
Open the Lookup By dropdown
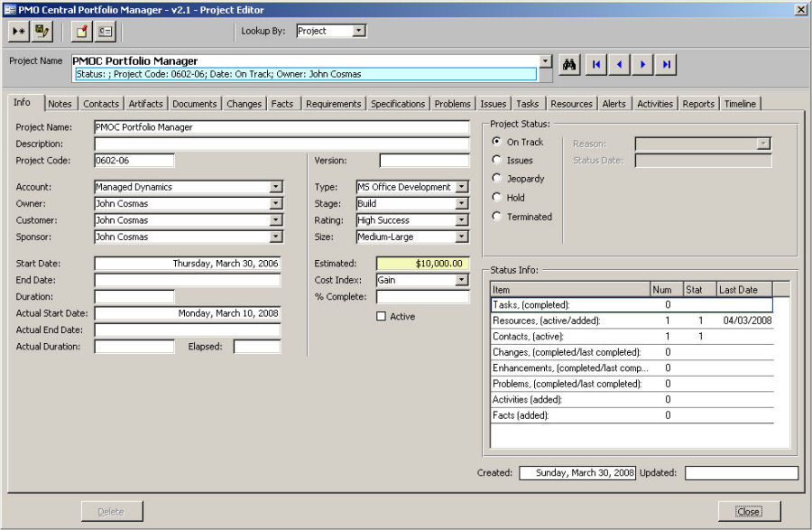point(358,31)
